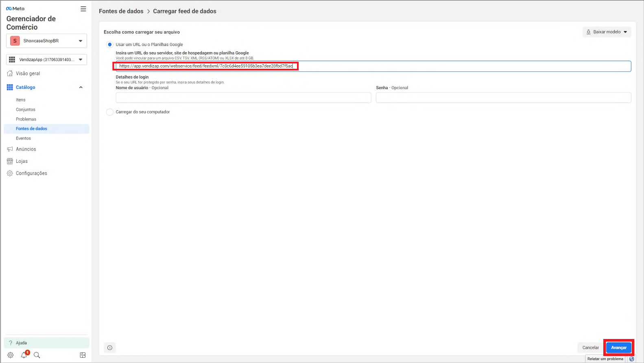
Task: Open the VendizapApp catalog dropdown
Action: 46,59
